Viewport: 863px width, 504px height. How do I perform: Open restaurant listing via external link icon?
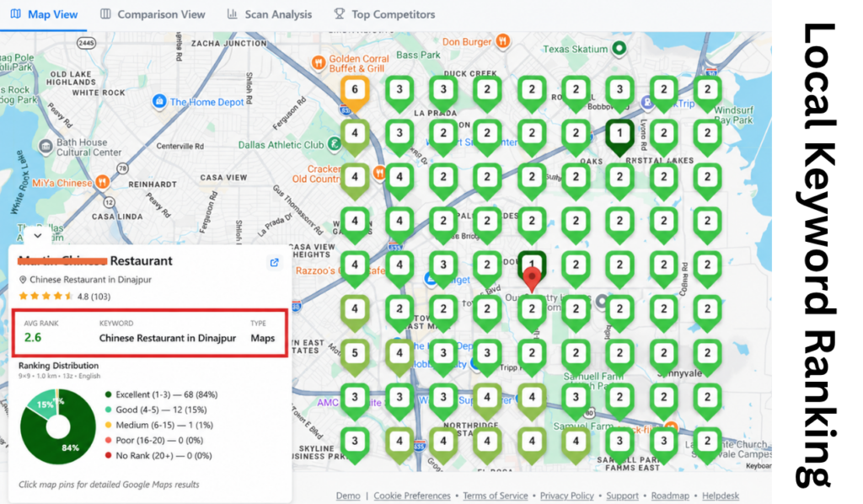(274, 262)
